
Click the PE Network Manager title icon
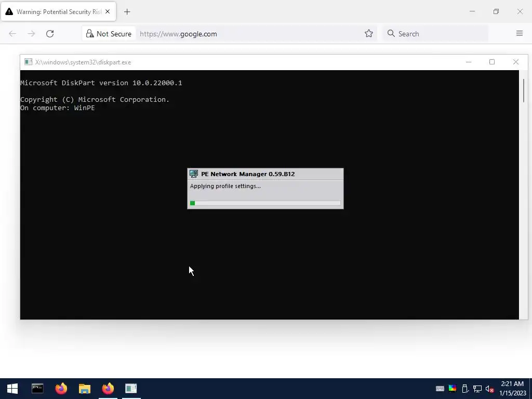(x=194, y=174)
